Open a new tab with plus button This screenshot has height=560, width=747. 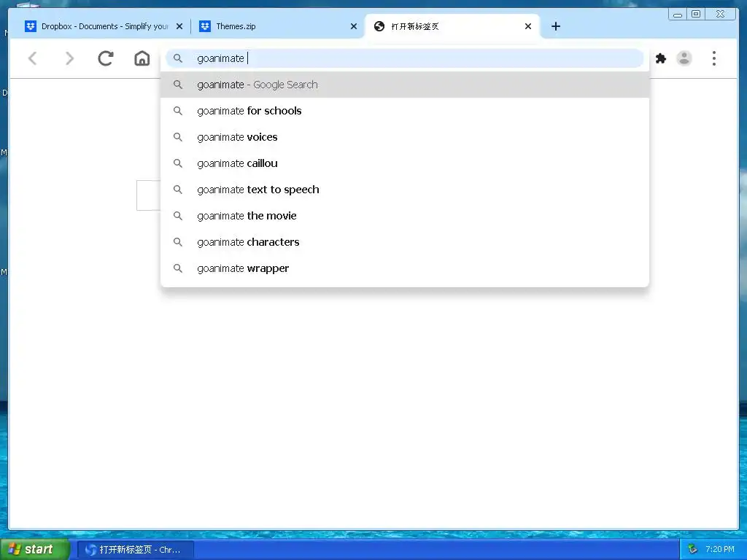555,26
